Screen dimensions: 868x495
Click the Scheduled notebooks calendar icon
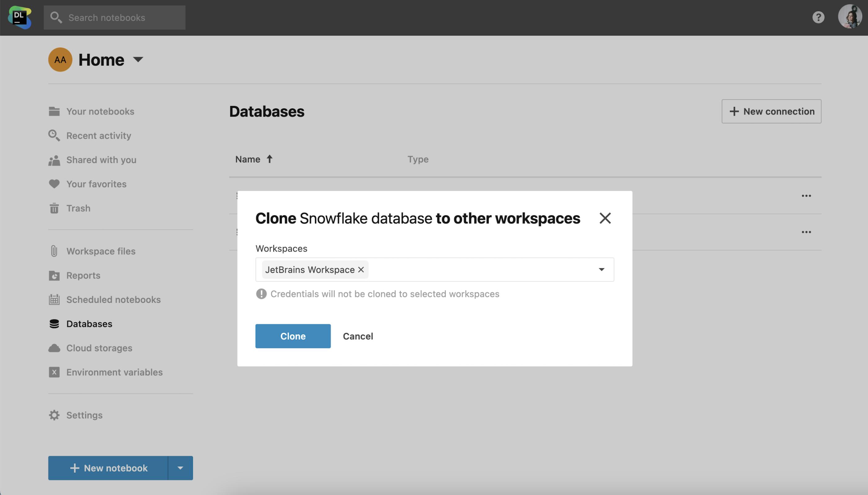coord(54,300)
